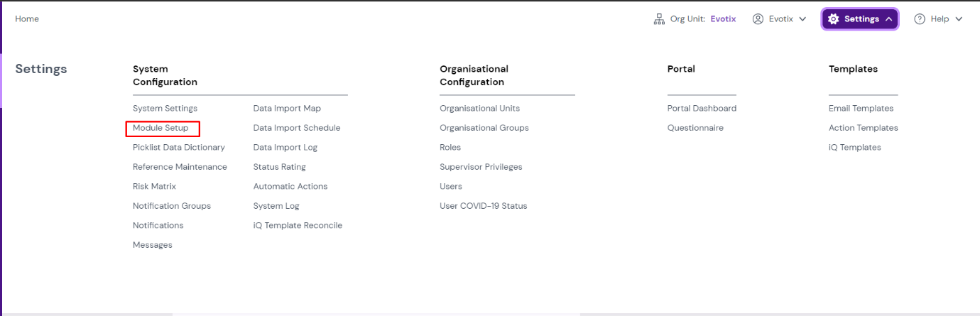Image resolution: width=980 pixels, height=316 pixels.
Task: Go to the Home breadcrumb
Action: 27,19
